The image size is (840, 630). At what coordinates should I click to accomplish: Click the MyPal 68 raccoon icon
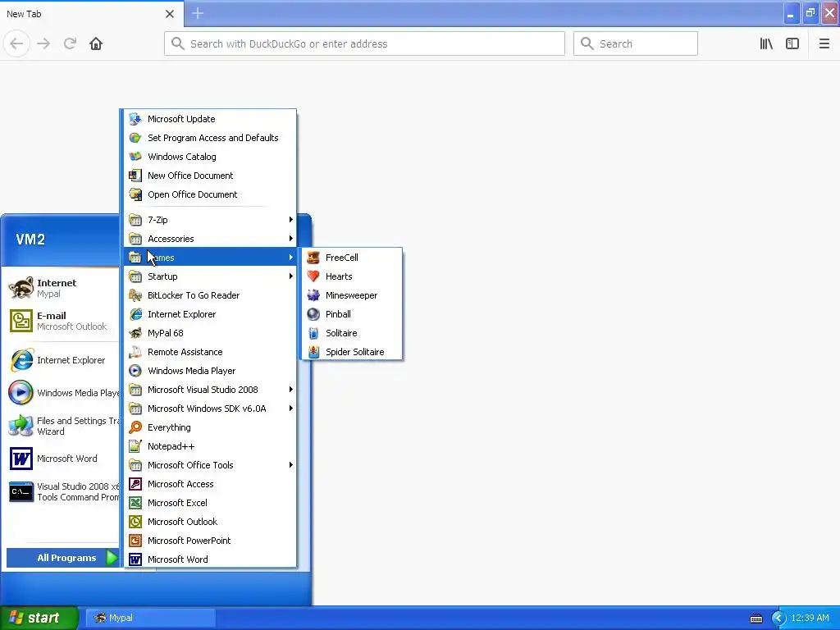135,333
